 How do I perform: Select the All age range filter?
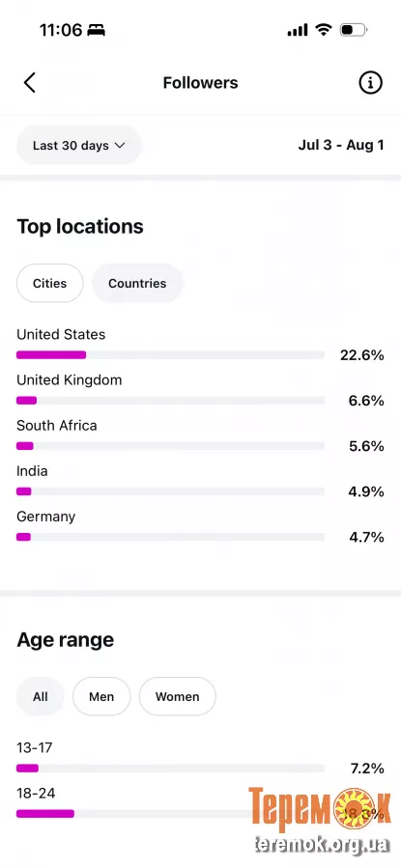[x=41, y=696]
